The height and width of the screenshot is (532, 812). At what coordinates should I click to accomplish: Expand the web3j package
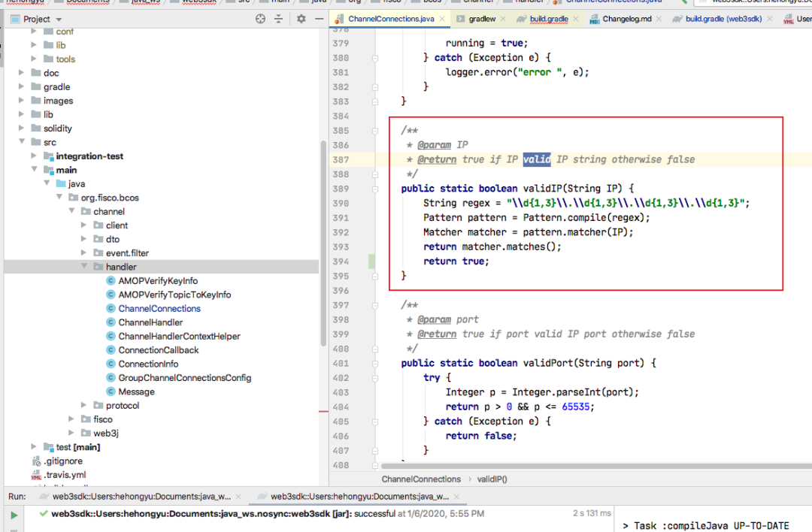coord(71,433)
